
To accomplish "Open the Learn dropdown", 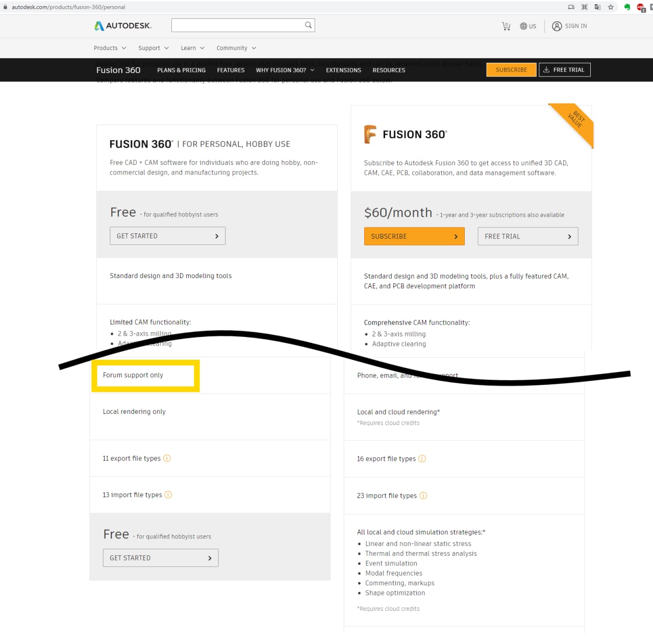I will [192, 48].
